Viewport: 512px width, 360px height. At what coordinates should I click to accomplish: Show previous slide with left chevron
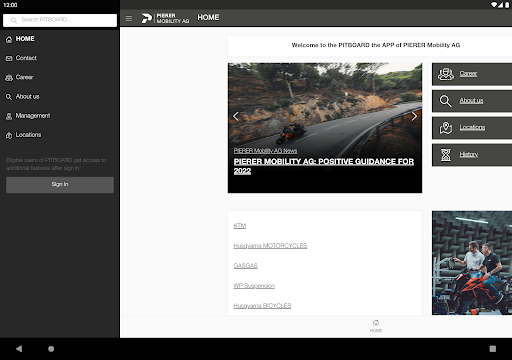point(236,116)
